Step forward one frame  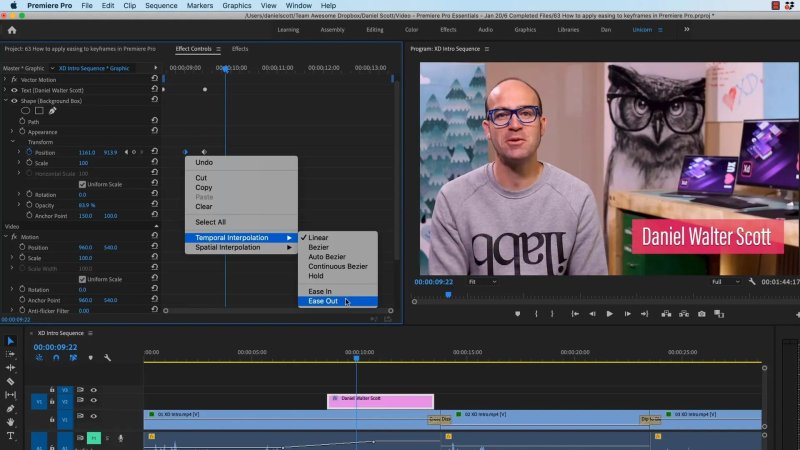coord(627,314)
